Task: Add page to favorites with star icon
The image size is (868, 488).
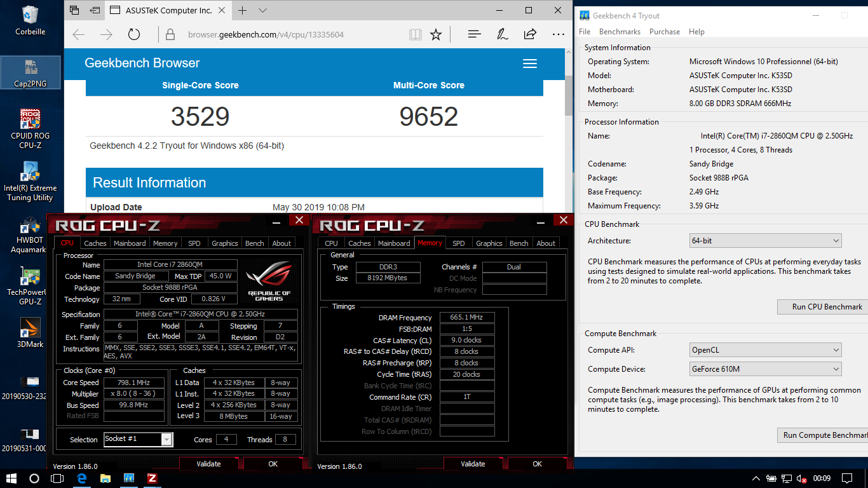Action: [436, 34]
